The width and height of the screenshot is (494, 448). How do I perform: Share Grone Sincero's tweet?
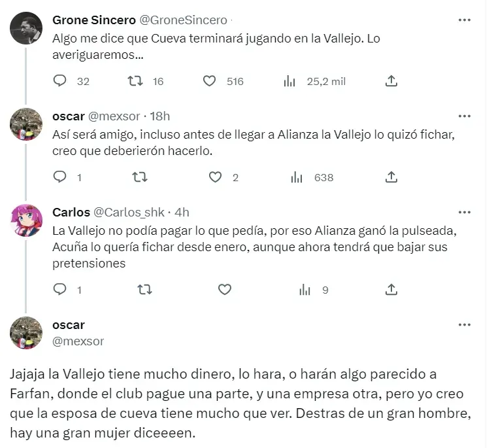tap(391, 81)
